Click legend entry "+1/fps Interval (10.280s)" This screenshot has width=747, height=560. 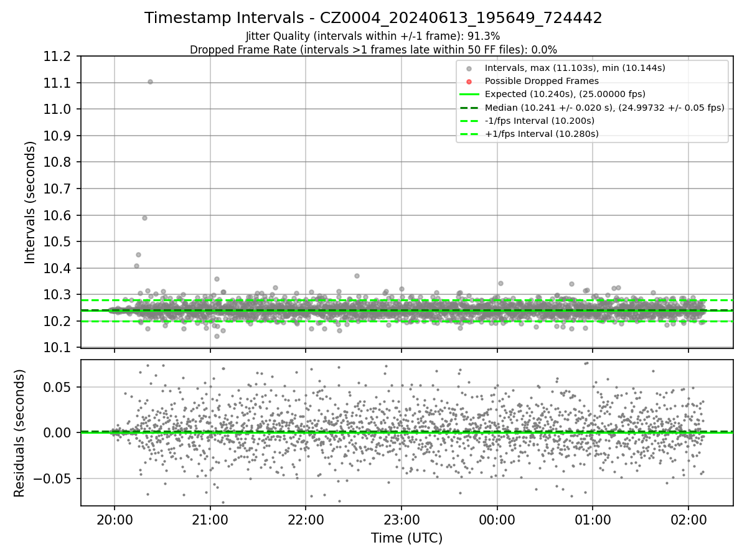(542, 134)
